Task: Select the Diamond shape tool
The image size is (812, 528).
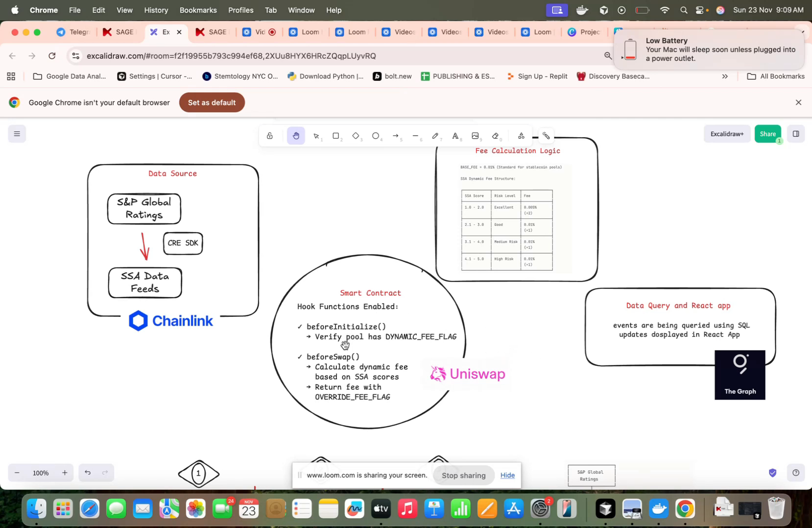Action: click(x=356, y=136)
